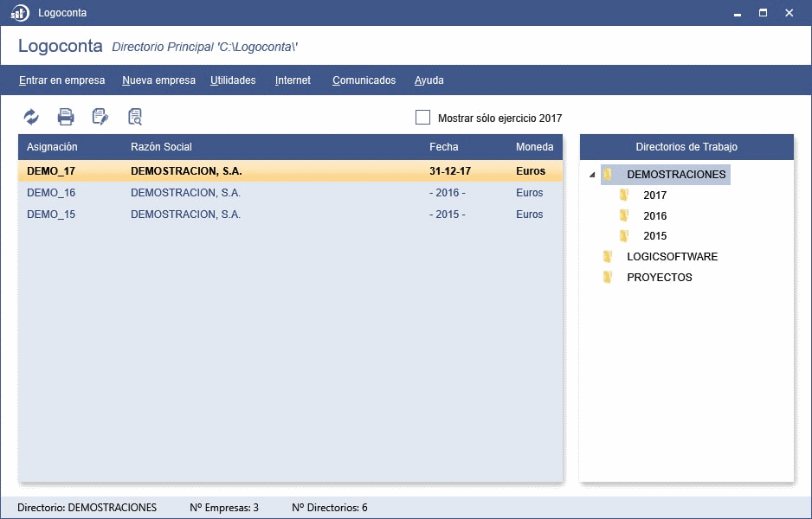Select the 2015 folder in directory tree
This screenshot has height=519, width=812.
click(x=654, y=236)
